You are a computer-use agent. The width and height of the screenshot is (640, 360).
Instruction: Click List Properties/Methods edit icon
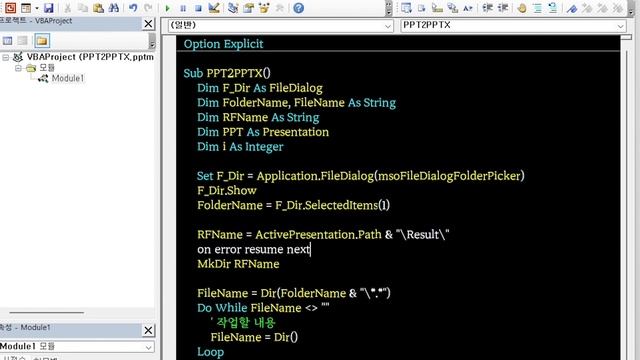pyautogui.click(x=406, y=8)
